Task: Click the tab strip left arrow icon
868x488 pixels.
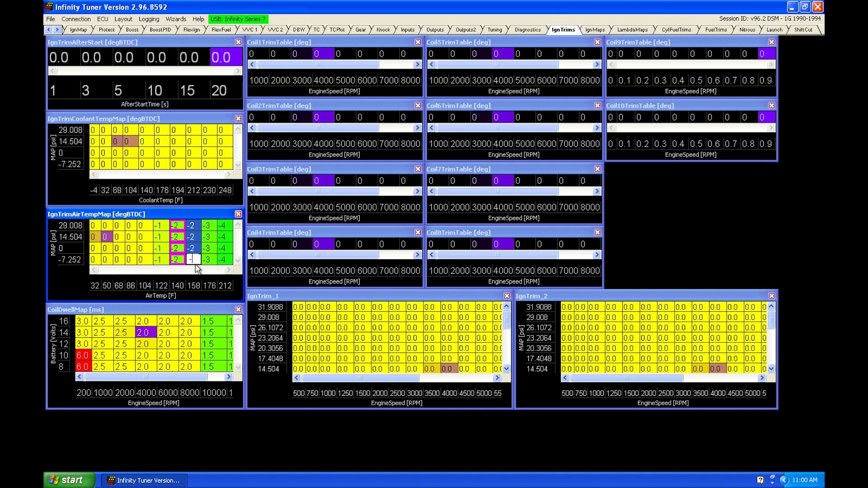Action: coord(49,30)
